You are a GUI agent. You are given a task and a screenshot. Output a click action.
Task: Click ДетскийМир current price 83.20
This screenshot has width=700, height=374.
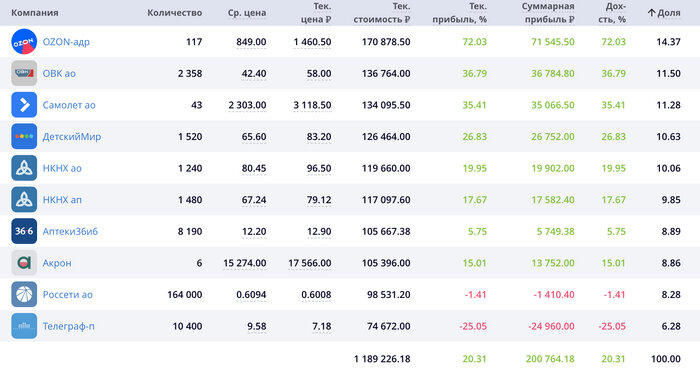click(319, 137)
